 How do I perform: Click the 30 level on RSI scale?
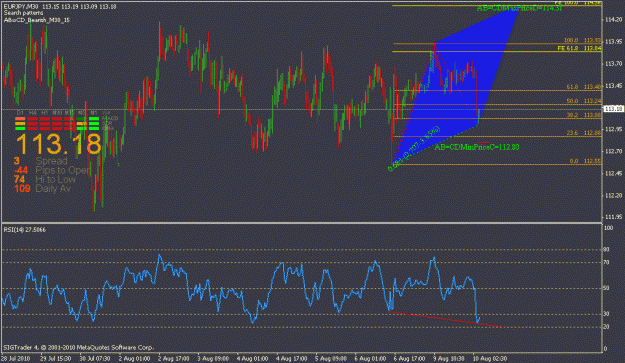(x=606, y=314)
